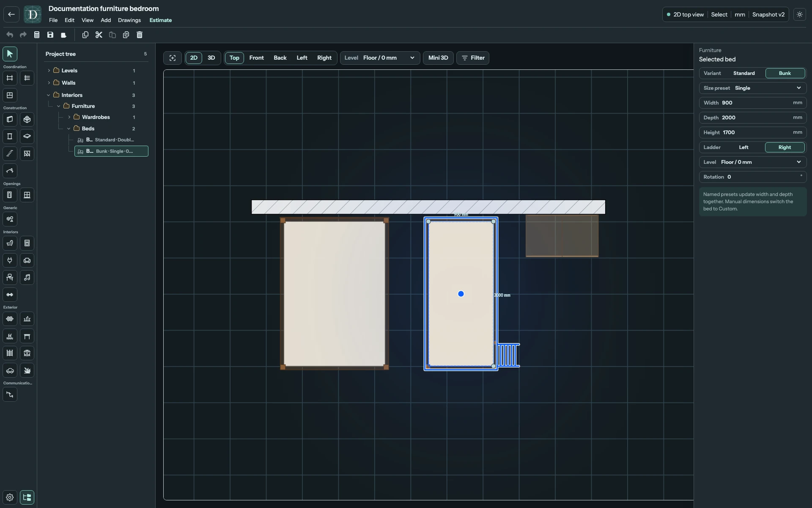Click the Snapshot v2 button

(768, 14)
